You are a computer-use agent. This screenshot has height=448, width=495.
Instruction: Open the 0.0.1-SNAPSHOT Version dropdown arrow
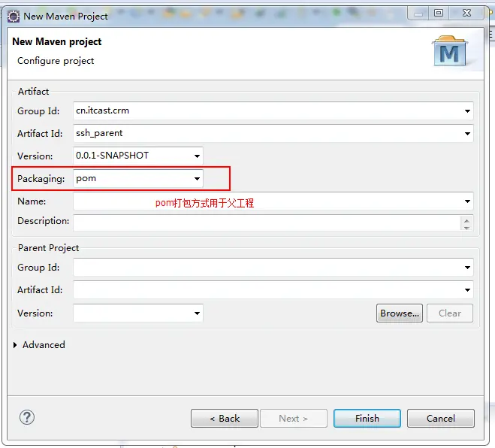coord(197,156)
